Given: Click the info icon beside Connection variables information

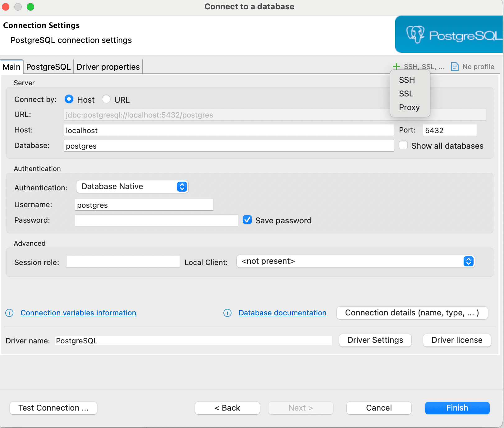Looking at the screenshot, I should pos(10,313).
